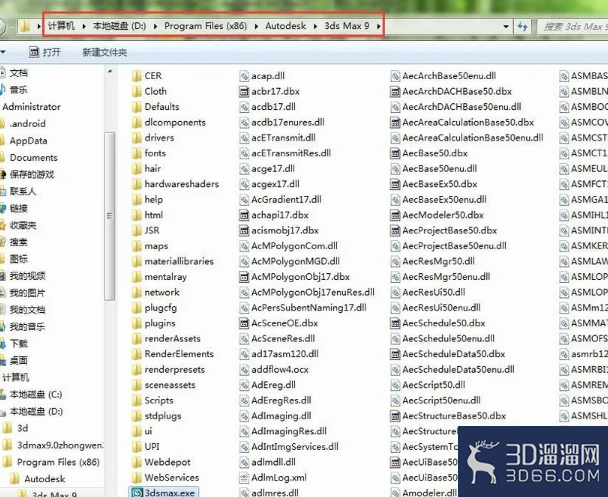This screenshot has height=497, width=608.
Task: Open .android in the navigation tree
Action: 28,124
